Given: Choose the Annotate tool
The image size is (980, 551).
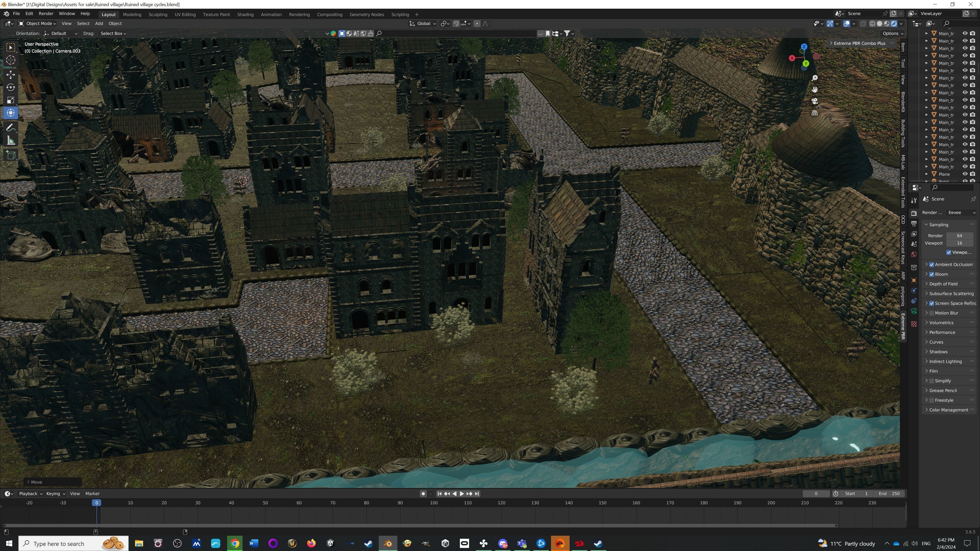Looking at the screenshot, I should click(x=11, y=128).
